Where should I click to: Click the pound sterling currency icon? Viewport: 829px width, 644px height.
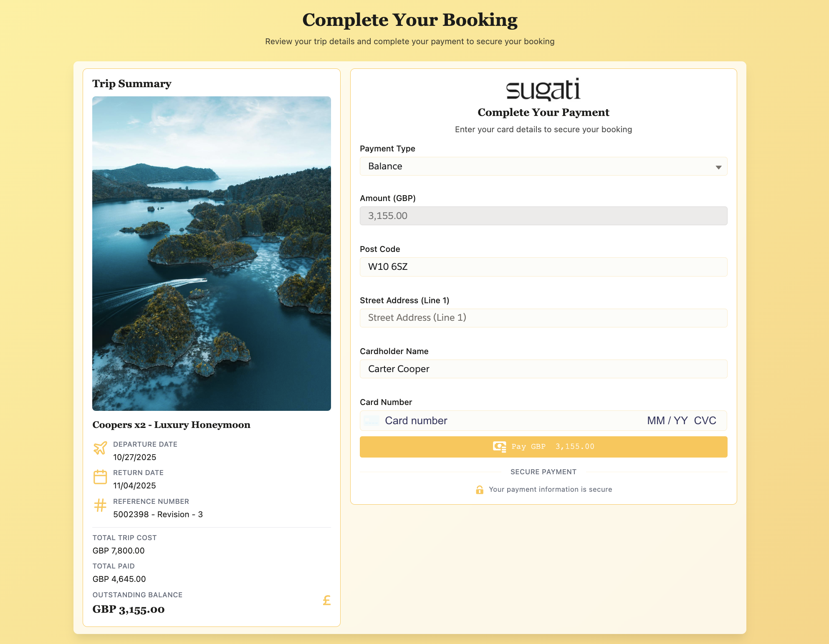tap(326, 600)
